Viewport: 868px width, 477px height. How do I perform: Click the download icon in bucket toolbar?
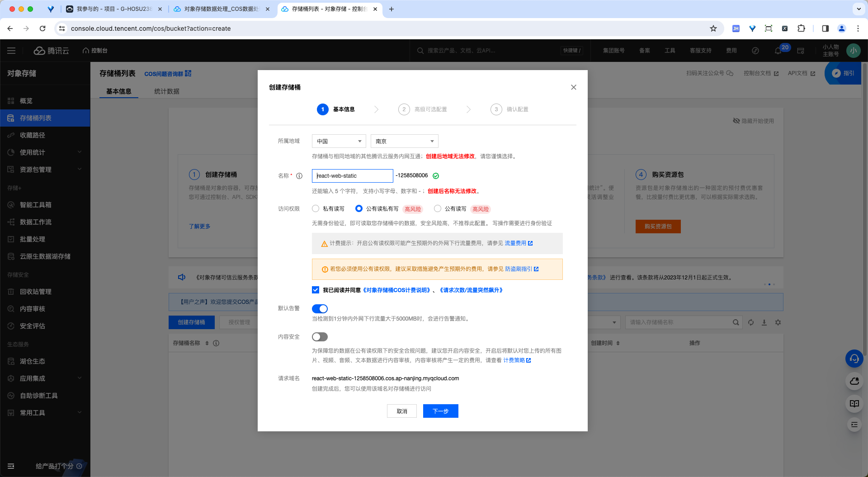click(764, 322)
